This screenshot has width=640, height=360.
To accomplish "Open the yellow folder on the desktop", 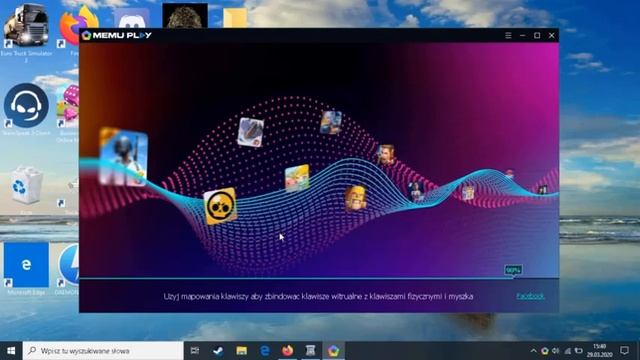I will coord(235,18).
